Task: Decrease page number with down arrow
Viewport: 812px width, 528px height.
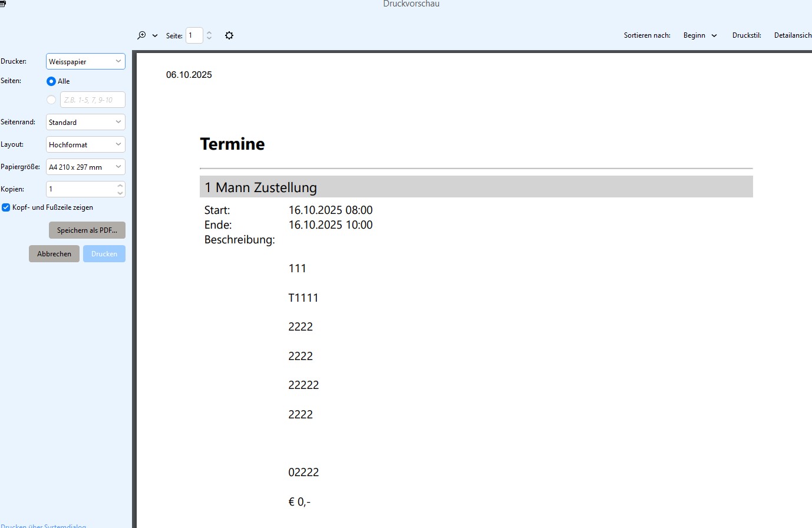Action: (209, 38)
